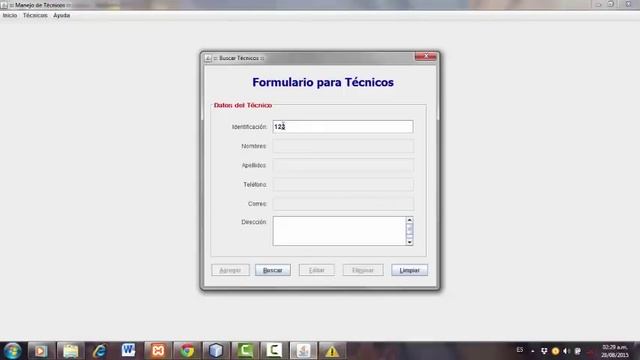Viewport: 640px width, 360px height.
Task: Open the Action Center flag tray icon
Action: click(578, 351)
